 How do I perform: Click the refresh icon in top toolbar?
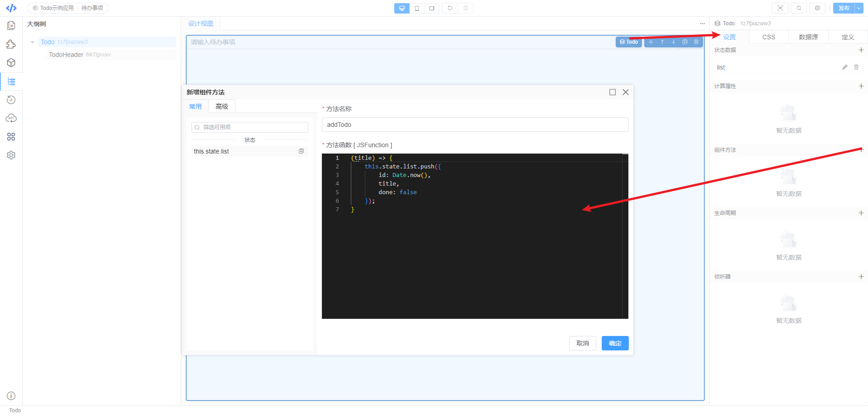tap(799, 8)
